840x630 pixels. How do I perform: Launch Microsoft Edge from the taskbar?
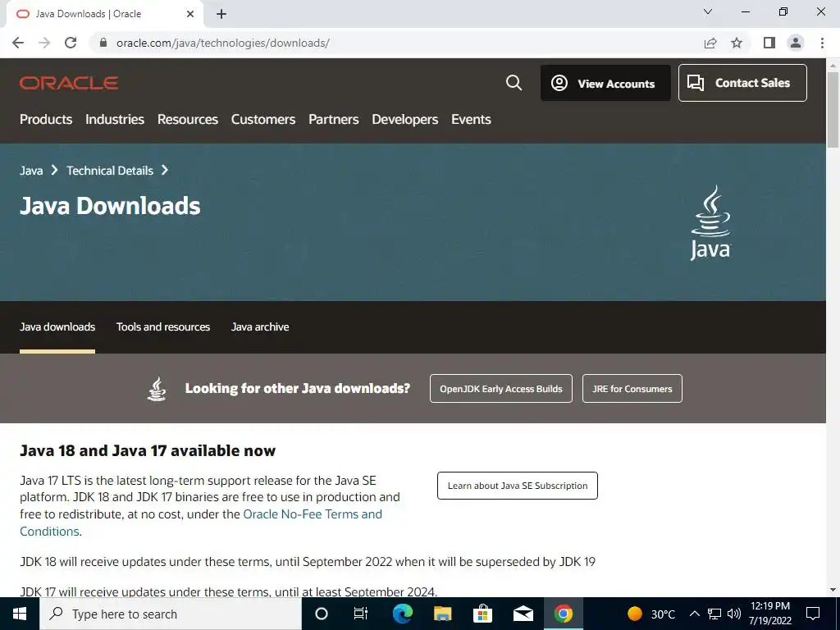(402, 614)
